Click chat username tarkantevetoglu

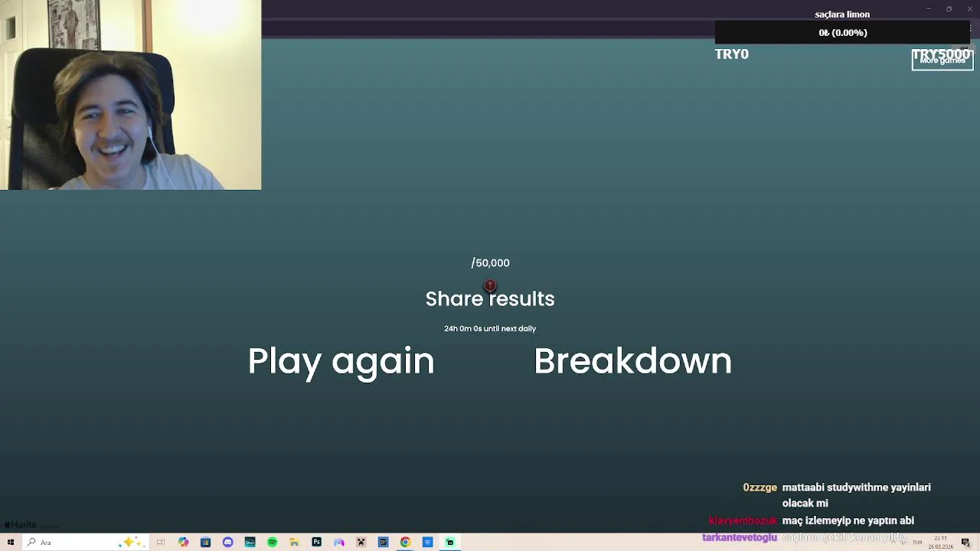(x=740, y=538)
